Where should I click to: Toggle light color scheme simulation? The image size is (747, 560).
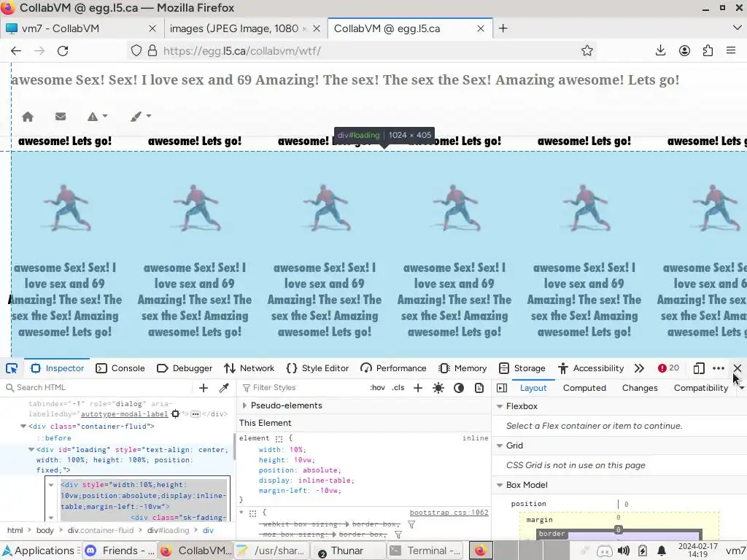[438, 388]
